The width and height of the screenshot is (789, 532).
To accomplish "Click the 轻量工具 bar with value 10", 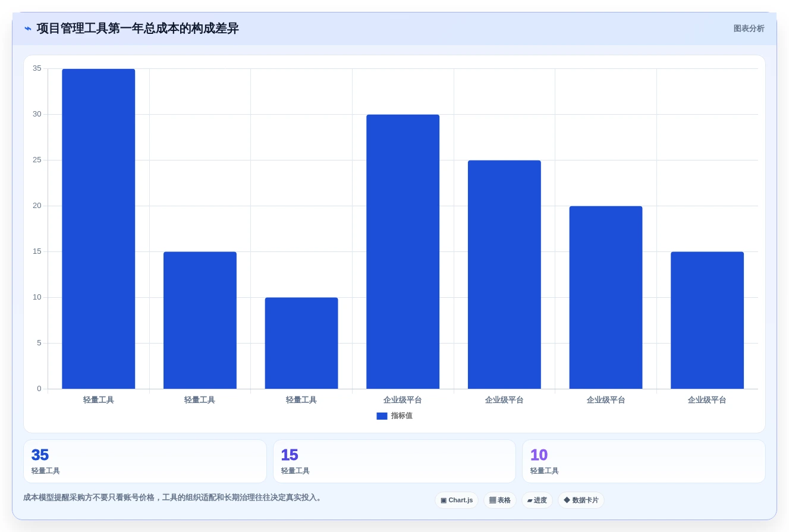I will pos(301,343).
